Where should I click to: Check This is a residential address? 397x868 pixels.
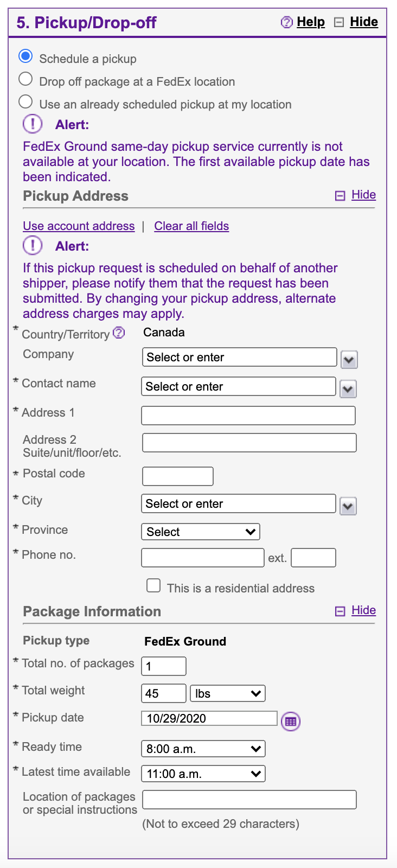(x=154, y=585)
